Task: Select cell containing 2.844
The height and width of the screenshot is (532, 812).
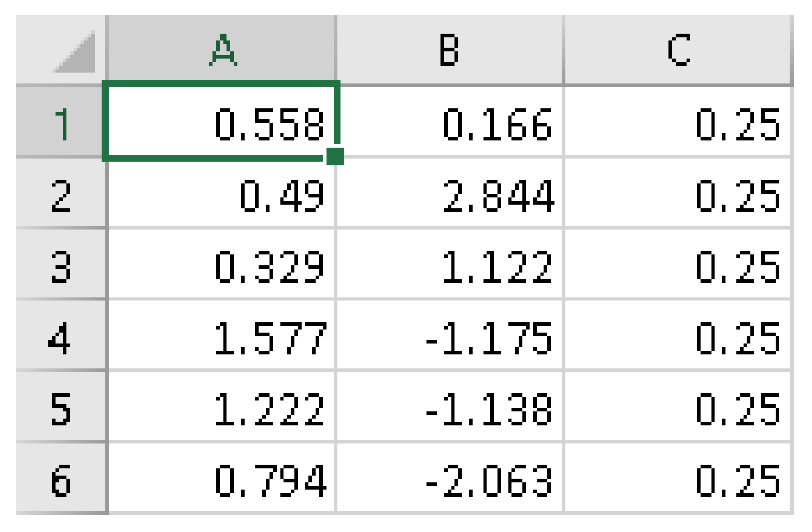Action: coord(449,194)
